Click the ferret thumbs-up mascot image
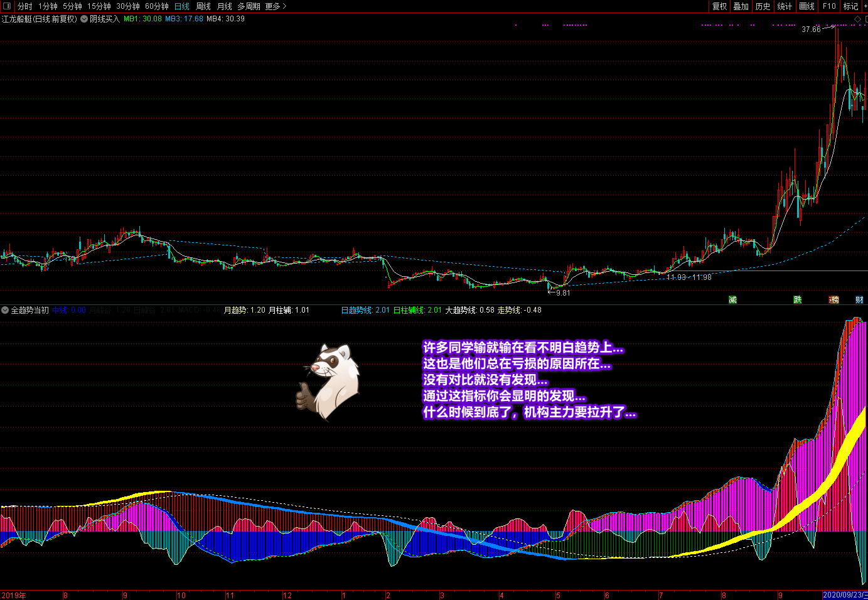Screen dimensions: 868x600 pos(329,382)
